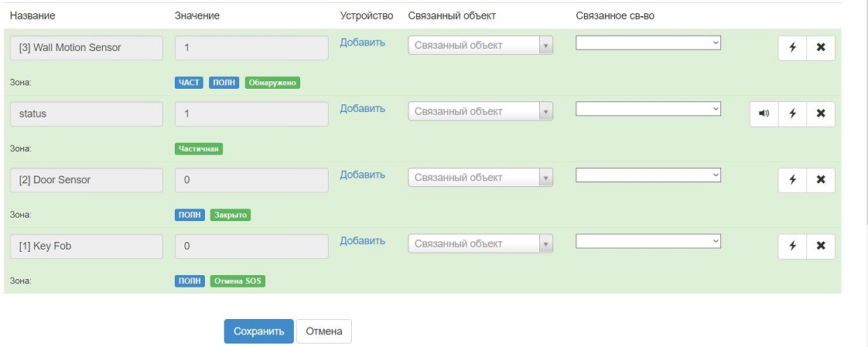The height and width of the screenshot is (347, 868).
Task: Open linked object dropdown for Wall Motion Sensor
Action: (x=480, y=46)
